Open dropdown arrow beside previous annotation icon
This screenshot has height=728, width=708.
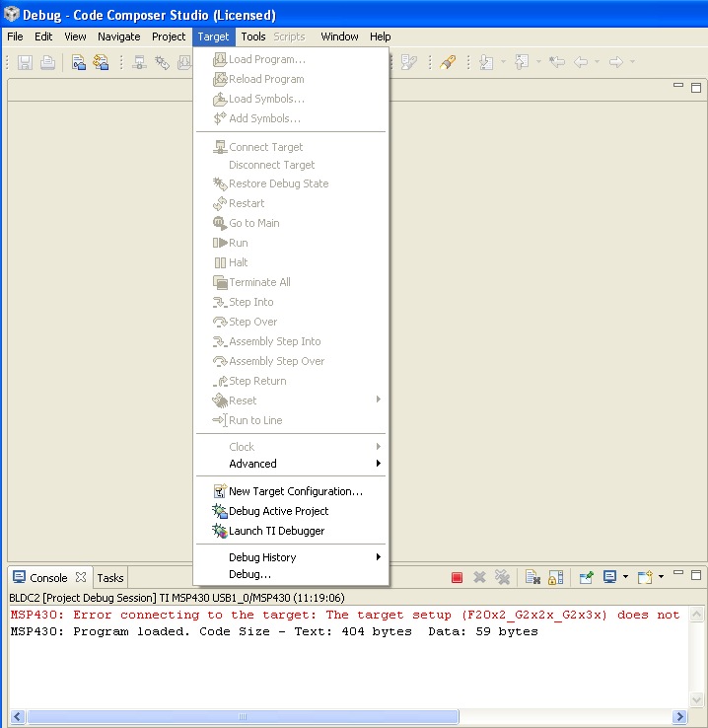tap(538, 62)
